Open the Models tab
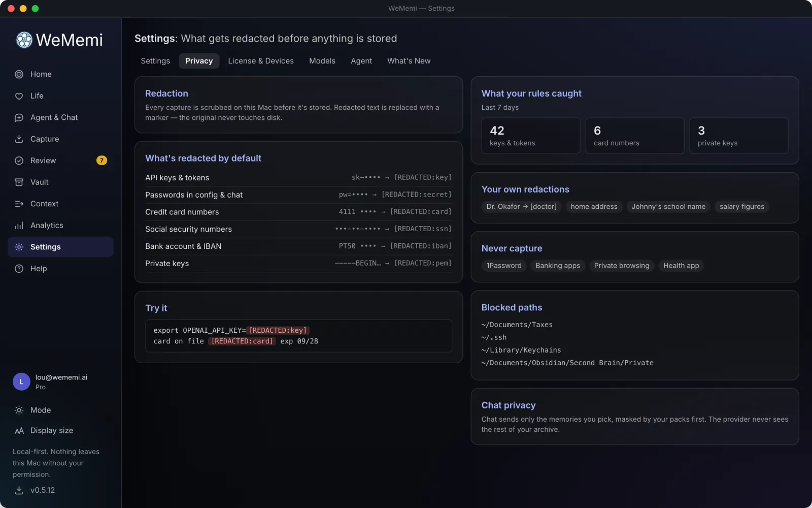This screenshot has width=812, height=508. (322, 61)
